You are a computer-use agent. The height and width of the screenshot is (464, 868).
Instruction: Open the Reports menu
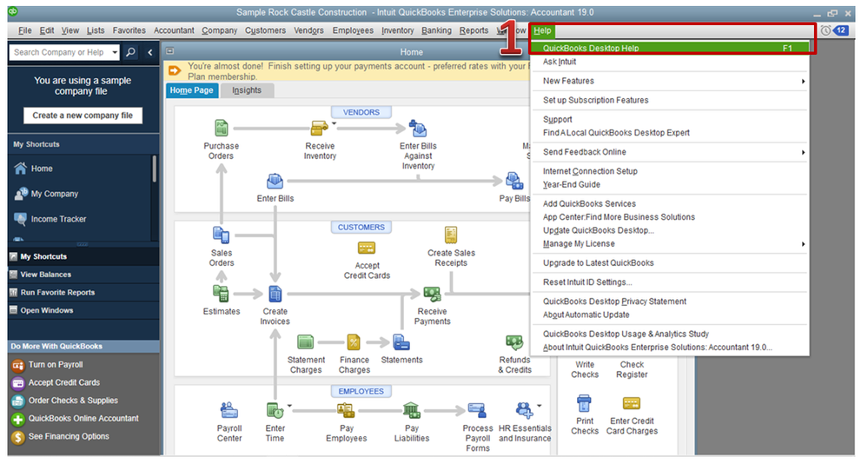(474, 30)
